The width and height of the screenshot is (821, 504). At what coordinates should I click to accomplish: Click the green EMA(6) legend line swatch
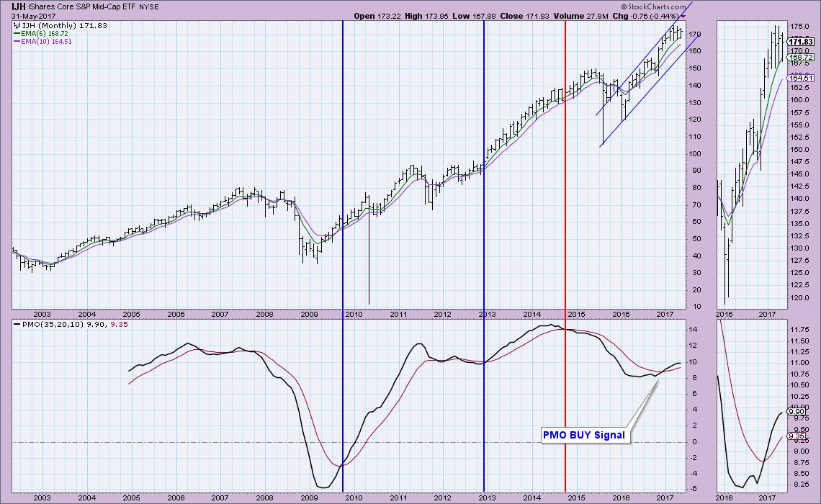coord(17,34)
